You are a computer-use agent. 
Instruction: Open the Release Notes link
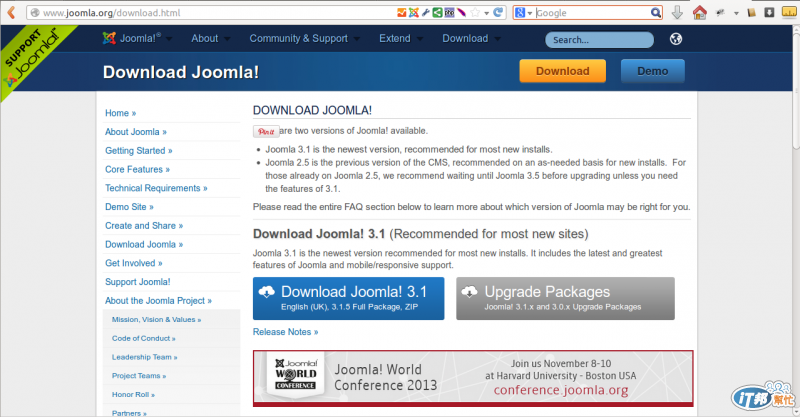point(285,332)
